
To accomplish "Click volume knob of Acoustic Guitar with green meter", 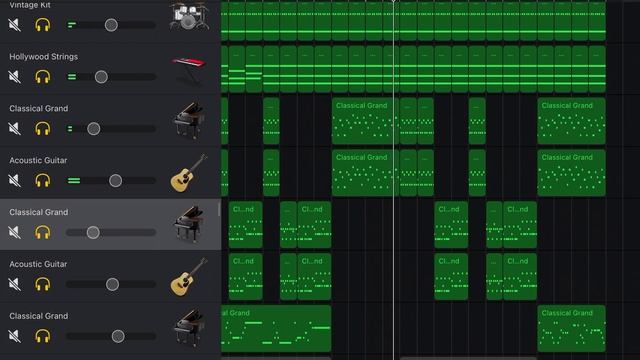I will [116, 180].
